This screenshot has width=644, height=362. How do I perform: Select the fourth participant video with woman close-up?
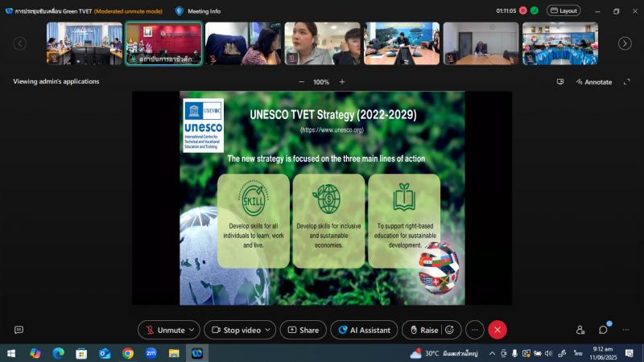(323, 43)
